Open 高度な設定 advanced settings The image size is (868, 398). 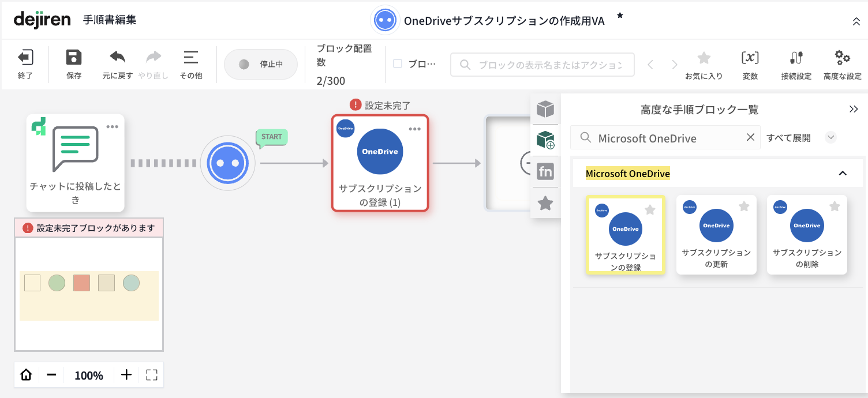click(x=843, y=65)
